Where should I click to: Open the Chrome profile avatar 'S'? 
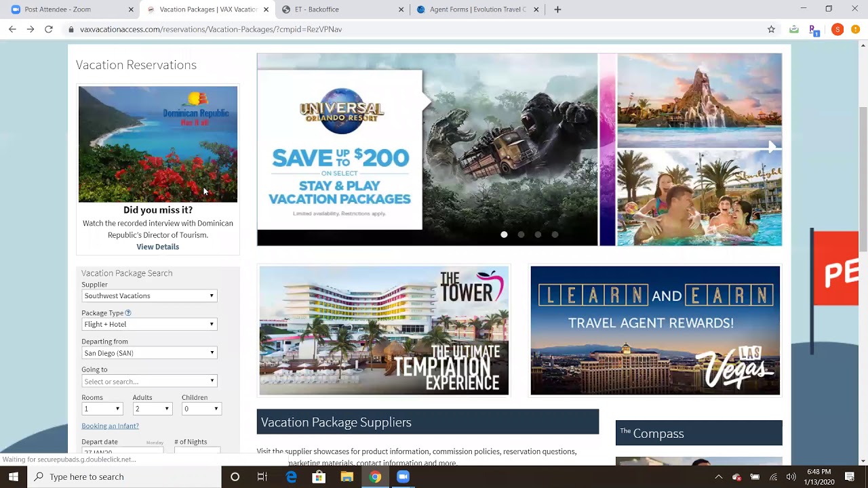coord(837,29)
